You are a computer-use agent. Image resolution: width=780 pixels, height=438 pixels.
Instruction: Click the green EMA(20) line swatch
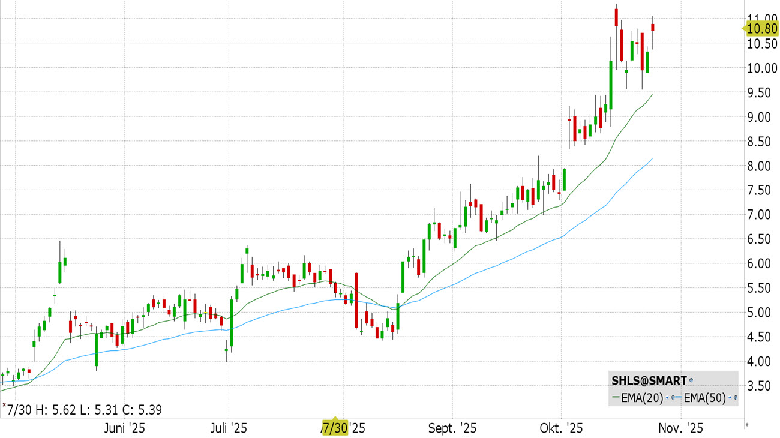pyautogui.click(x=616, y=397)
